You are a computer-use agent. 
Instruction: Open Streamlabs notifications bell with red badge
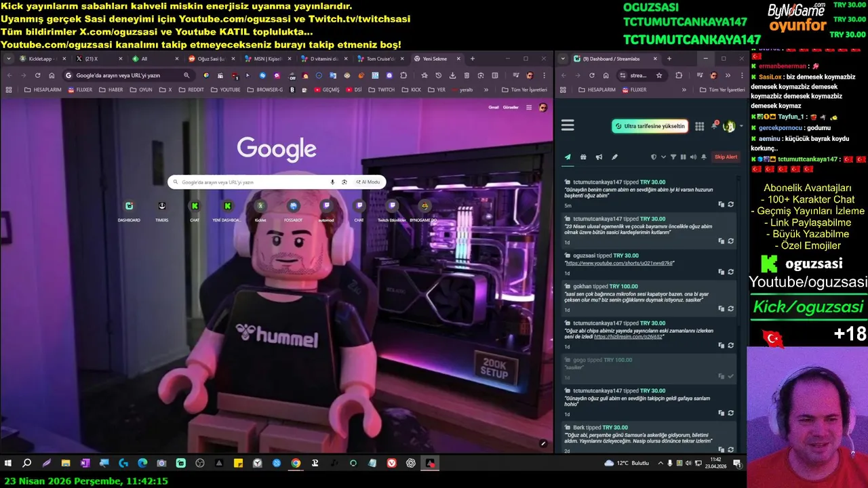click(714, 125)
